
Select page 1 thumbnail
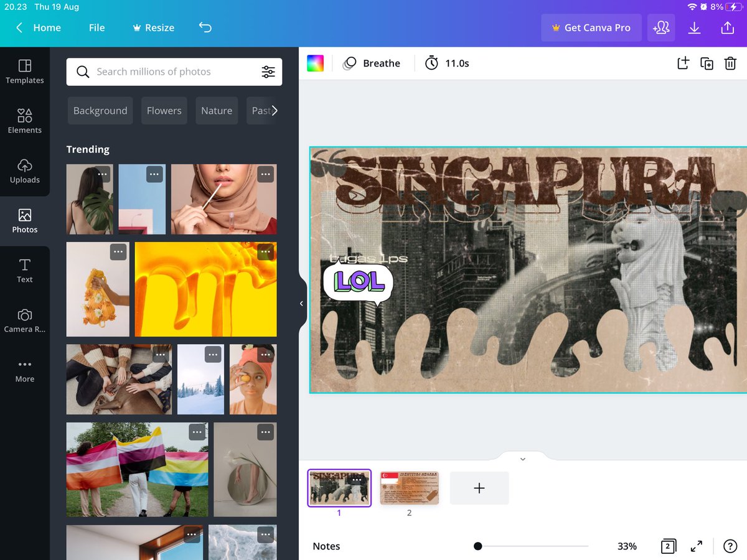coord(339,488)
